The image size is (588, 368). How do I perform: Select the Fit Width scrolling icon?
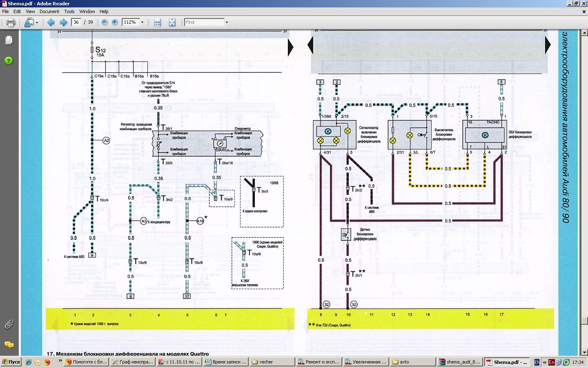(158, 22)
